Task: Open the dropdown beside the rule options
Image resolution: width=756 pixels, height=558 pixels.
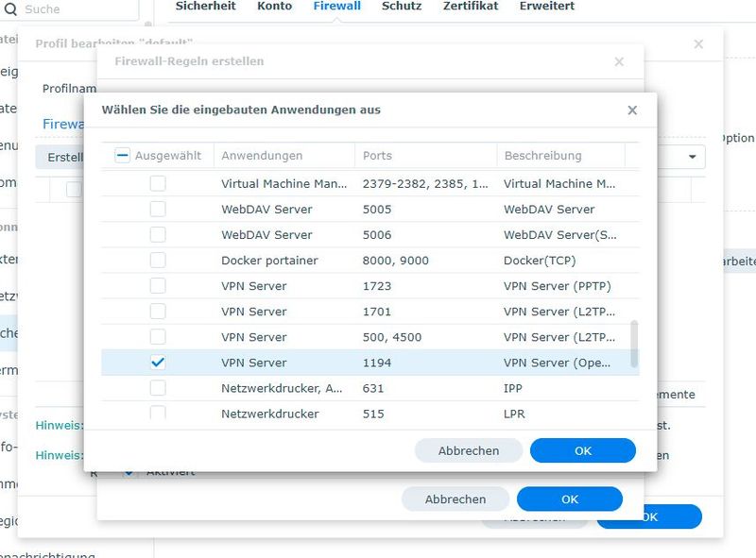Action: click(691, 158)
